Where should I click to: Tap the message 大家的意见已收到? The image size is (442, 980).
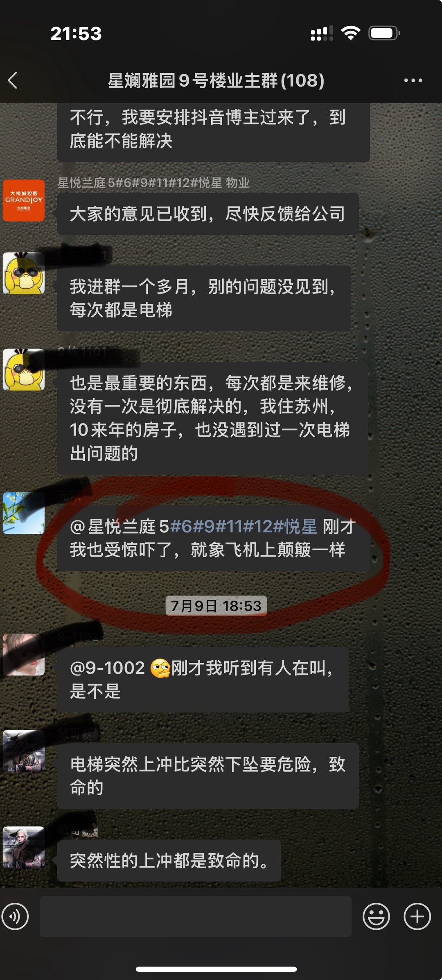(208, 214)
